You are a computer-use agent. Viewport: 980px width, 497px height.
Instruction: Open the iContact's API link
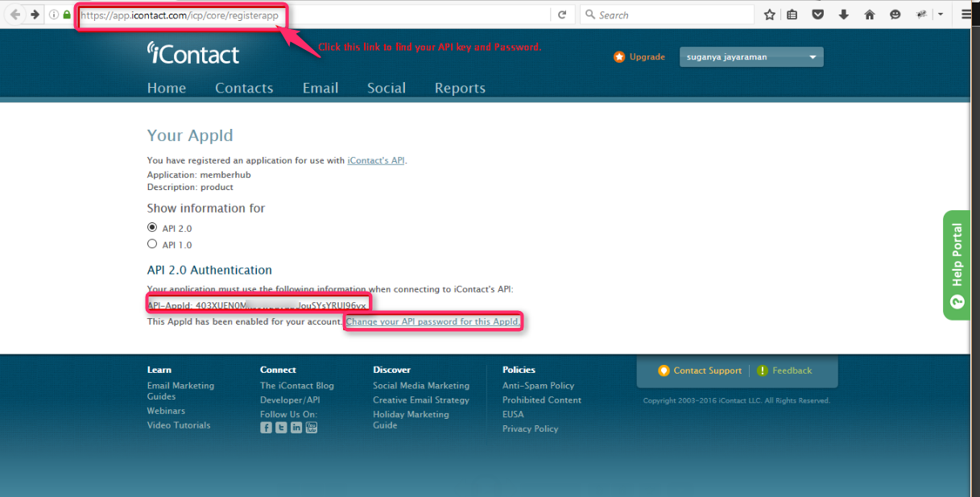click(376, 161)
